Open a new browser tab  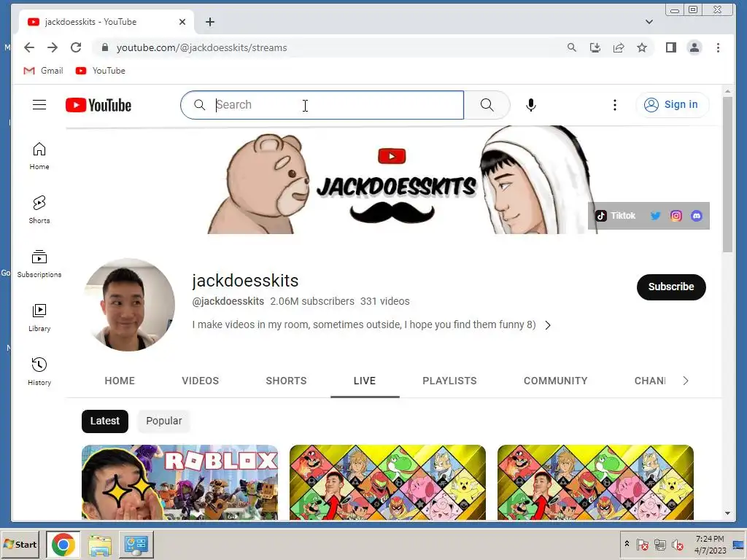[209, 22]
